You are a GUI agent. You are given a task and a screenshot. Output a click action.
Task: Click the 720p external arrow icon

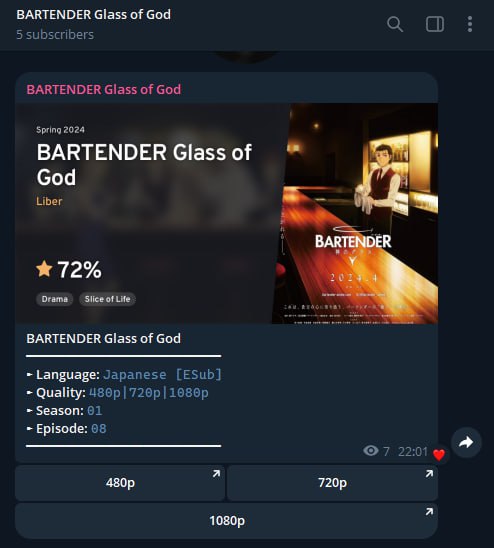click(429, 474)
